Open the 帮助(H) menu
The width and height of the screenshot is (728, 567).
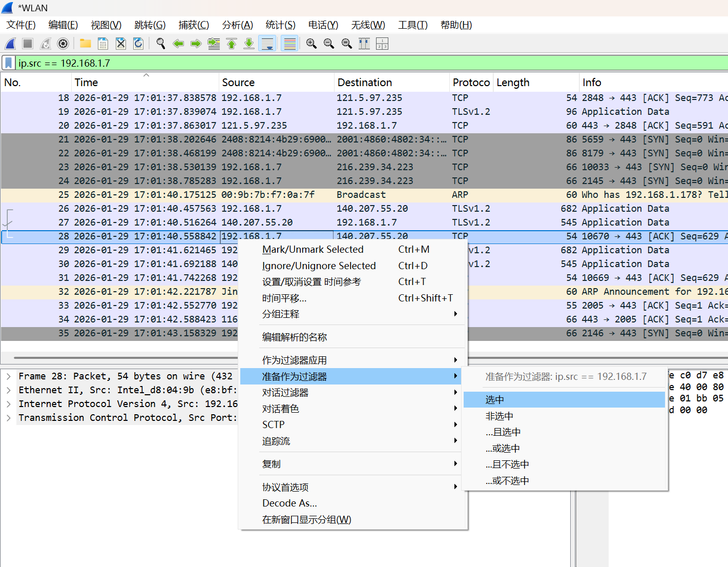pos(456,25)
